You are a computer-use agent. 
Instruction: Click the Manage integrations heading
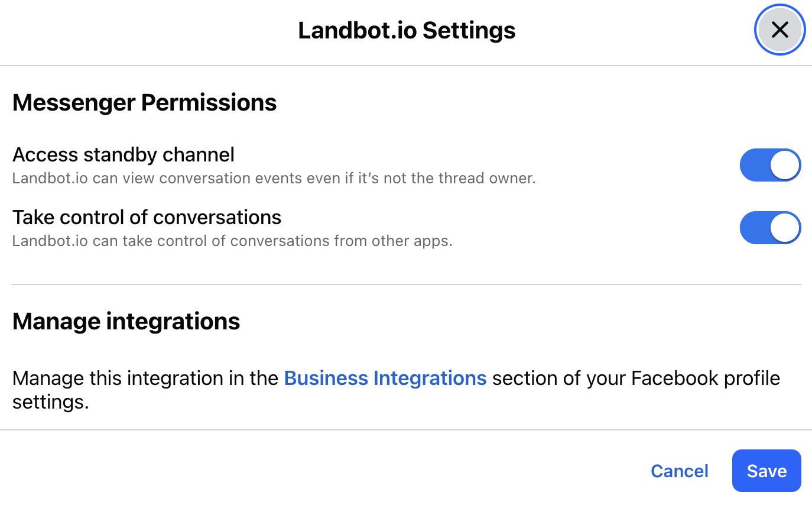pos(126,322)
